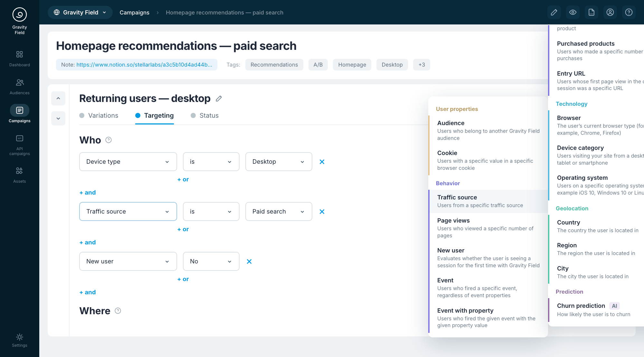Click the pencil edit icon in top bar
This screenshot has width=644, height=357.
click(554, 13)
